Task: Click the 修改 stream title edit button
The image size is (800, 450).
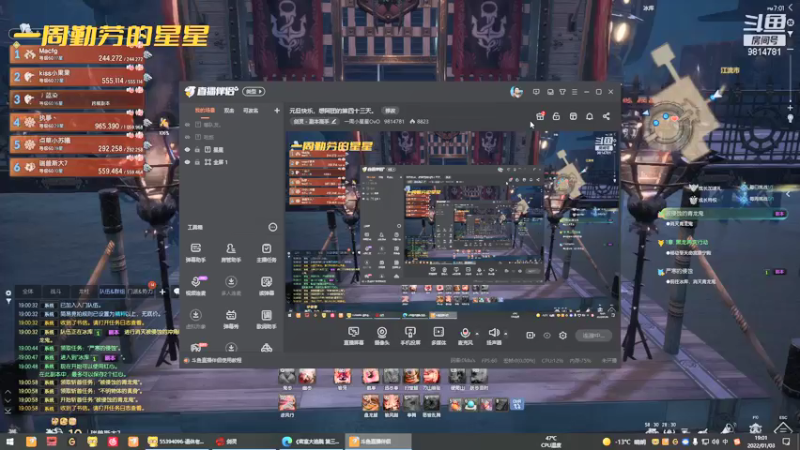Action: 390,110
